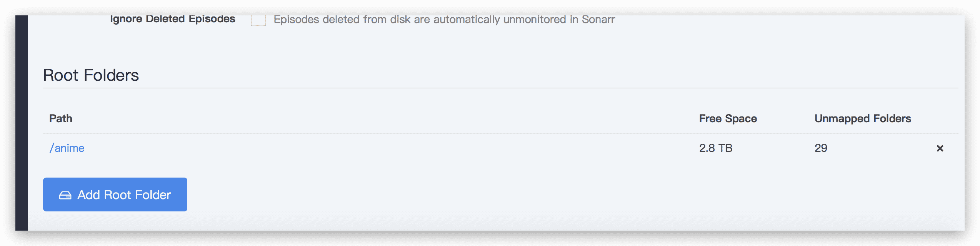The image size is (980, 246).
Task: Open the /anime root folder link
Action: [67, 148]
